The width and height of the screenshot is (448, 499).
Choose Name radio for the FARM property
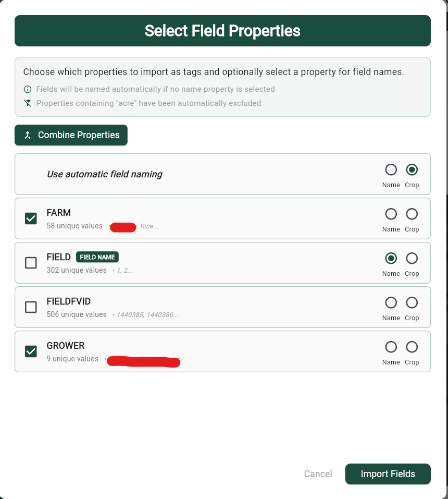coord(391,214)
